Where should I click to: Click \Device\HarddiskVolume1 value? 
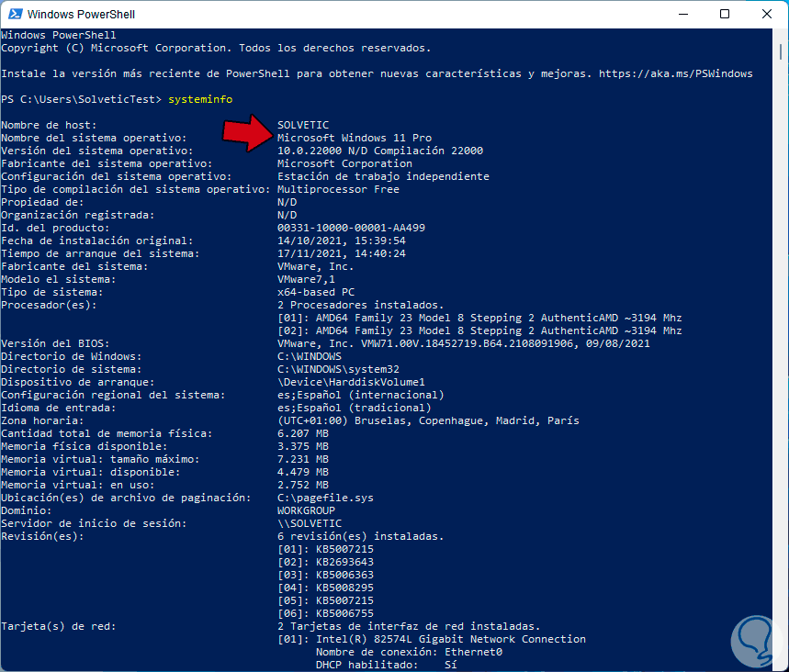point(351,382)
